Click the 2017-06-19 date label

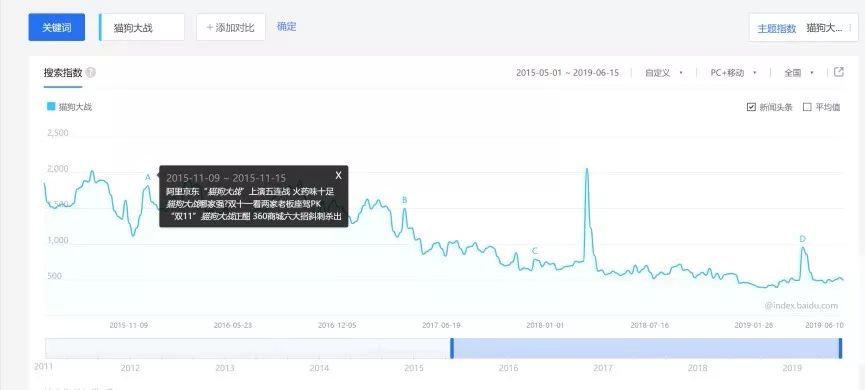click(441, 325)
